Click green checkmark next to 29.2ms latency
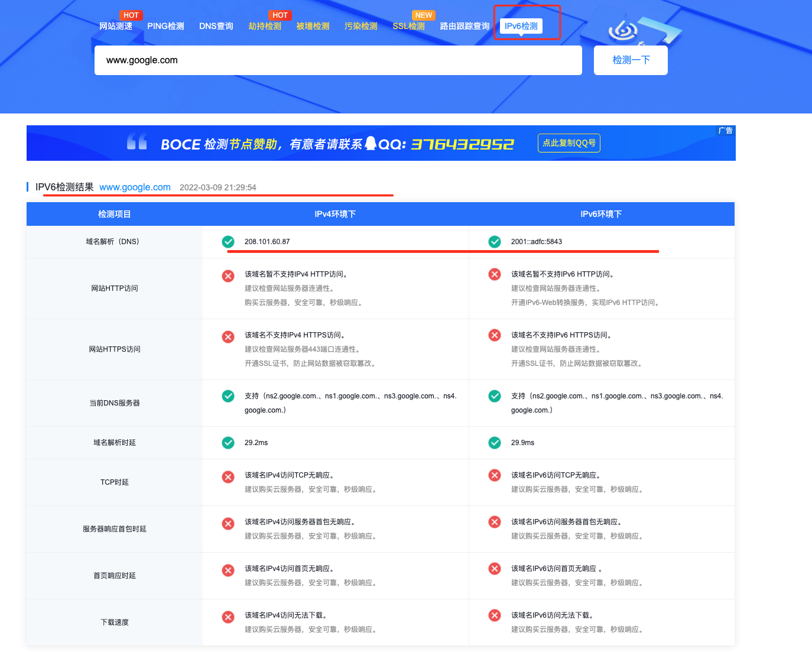 coord(228,442)
